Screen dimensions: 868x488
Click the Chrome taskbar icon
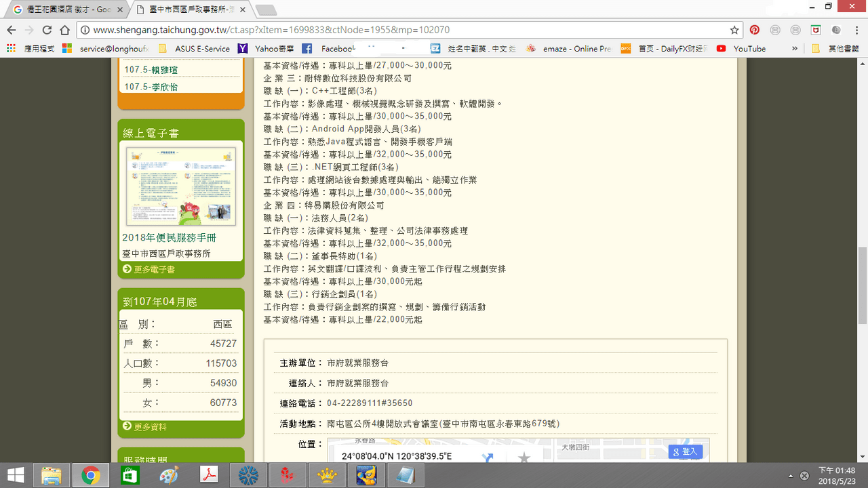[91, 475]
